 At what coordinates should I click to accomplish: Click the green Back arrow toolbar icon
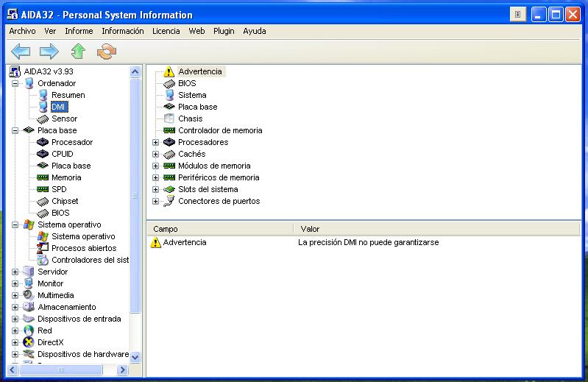[21, 51]
